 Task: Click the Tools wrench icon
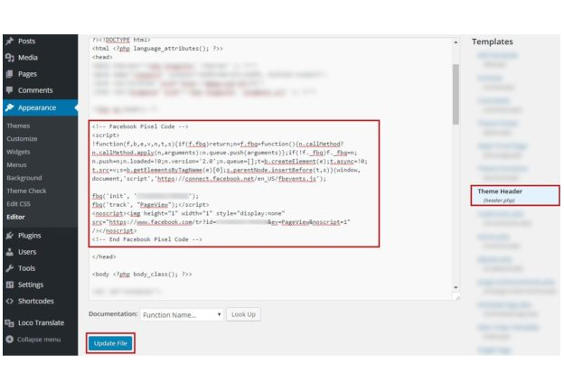pyautogui.click(x=10, y=268)
